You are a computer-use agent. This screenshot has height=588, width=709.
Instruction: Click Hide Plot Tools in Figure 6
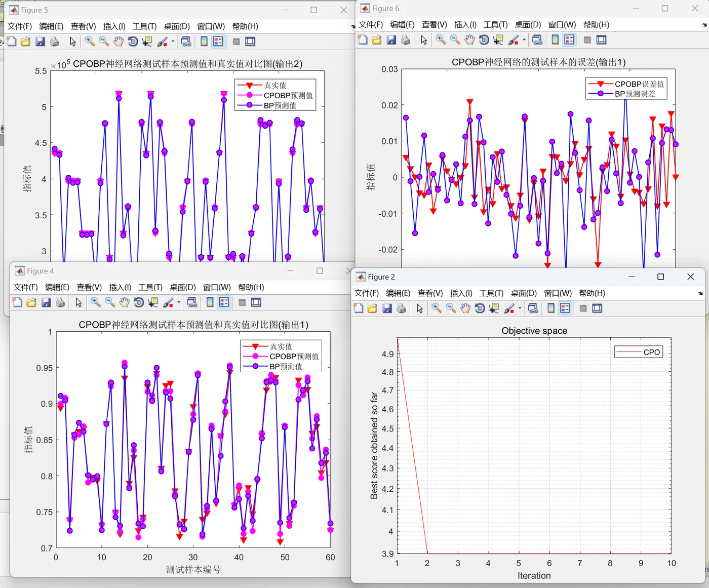coord(587,40)
